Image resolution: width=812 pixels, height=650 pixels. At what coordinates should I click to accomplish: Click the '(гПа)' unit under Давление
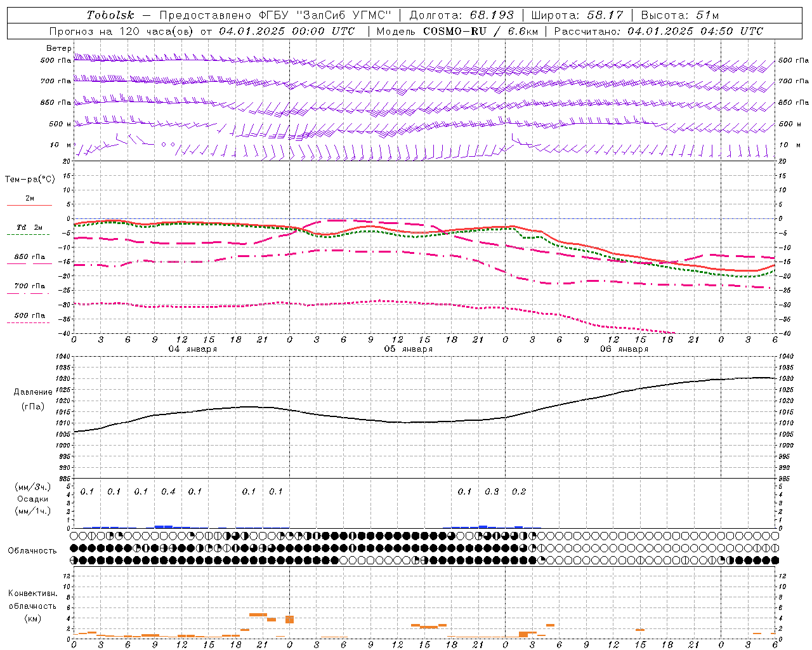pos(33,406)
